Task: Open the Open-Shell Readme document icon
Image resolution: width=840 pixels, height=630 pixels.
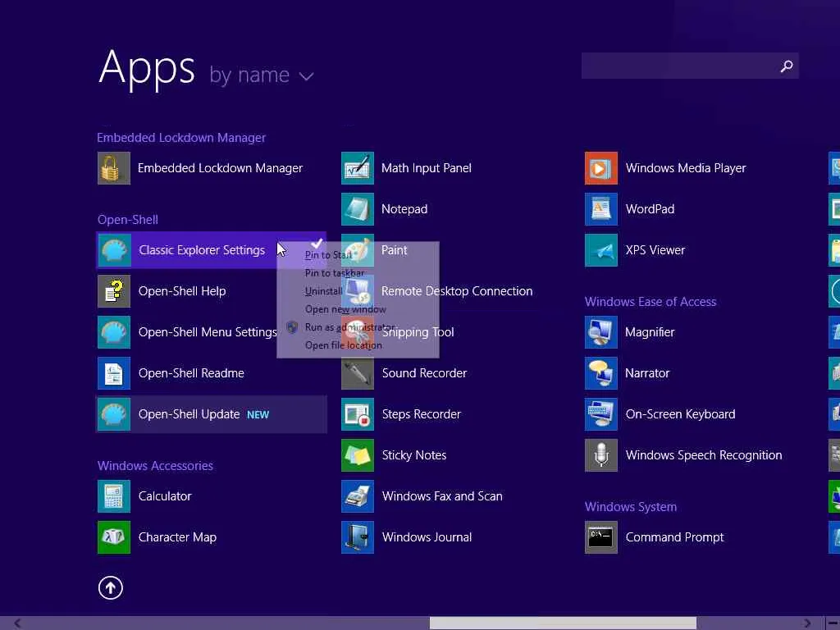Action: (113, 373)
